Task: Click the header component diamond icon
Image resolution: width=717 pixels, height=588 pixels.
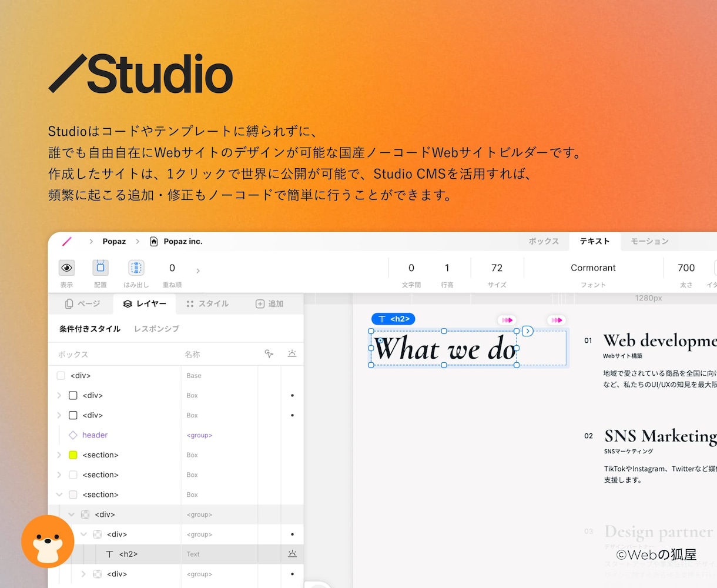Action: click(x=73, y=435)
